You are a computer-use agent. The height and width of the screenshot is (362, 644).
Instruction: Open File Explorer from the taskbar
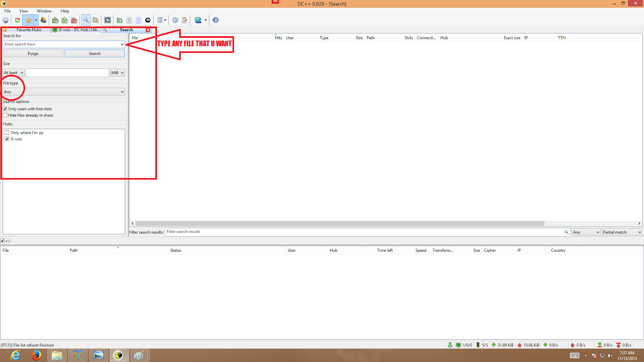(57, 355)
